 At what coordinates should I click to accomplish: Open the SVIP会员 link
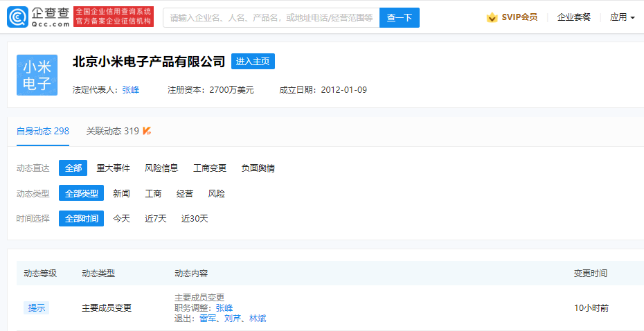click(519, 17)
